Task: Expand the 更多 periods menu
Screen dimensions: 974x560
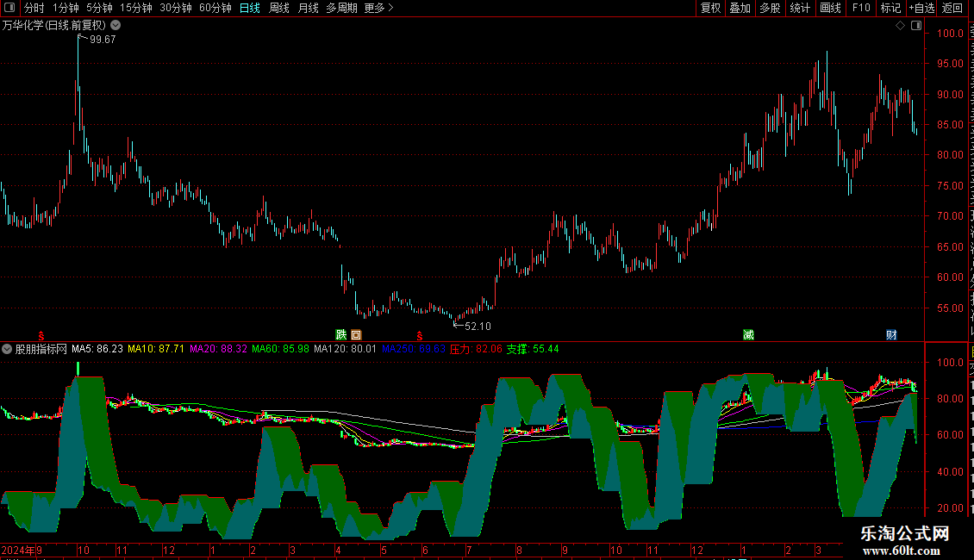Action: coord(379,8)
